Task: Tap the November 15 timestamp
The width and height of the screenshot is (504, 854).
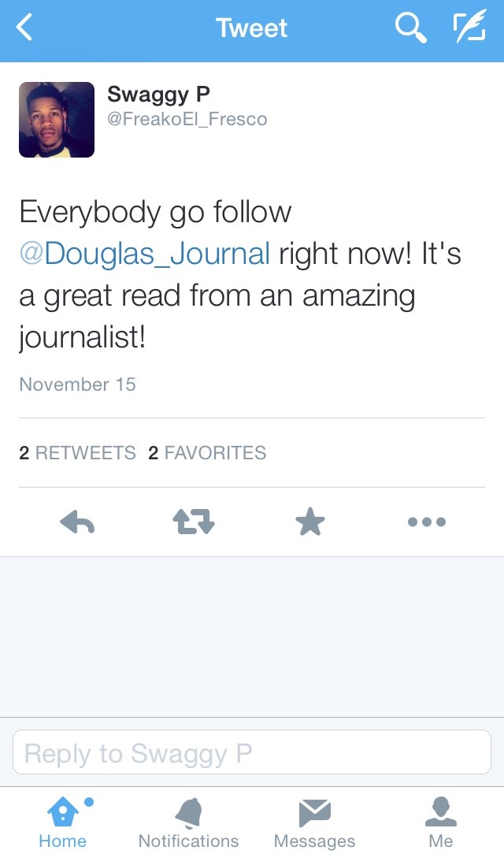Action: pyautogui.click(x=77, y=384)
